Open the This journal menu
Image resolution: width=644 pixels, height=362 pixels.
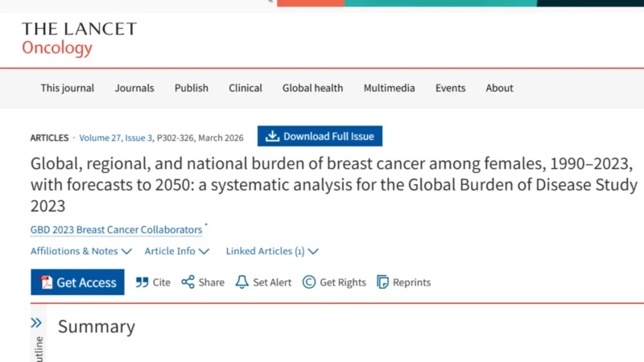coord(68,88)
